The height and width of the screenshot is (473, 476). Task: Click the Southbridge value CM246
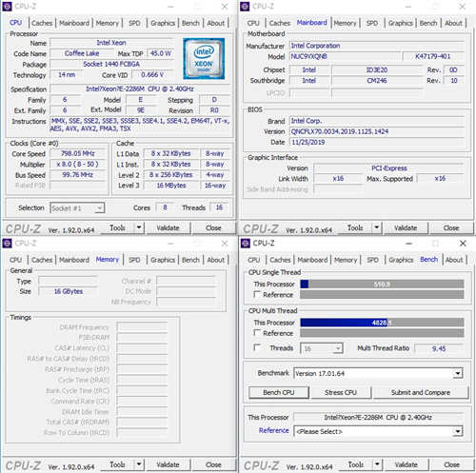(377, 81)
